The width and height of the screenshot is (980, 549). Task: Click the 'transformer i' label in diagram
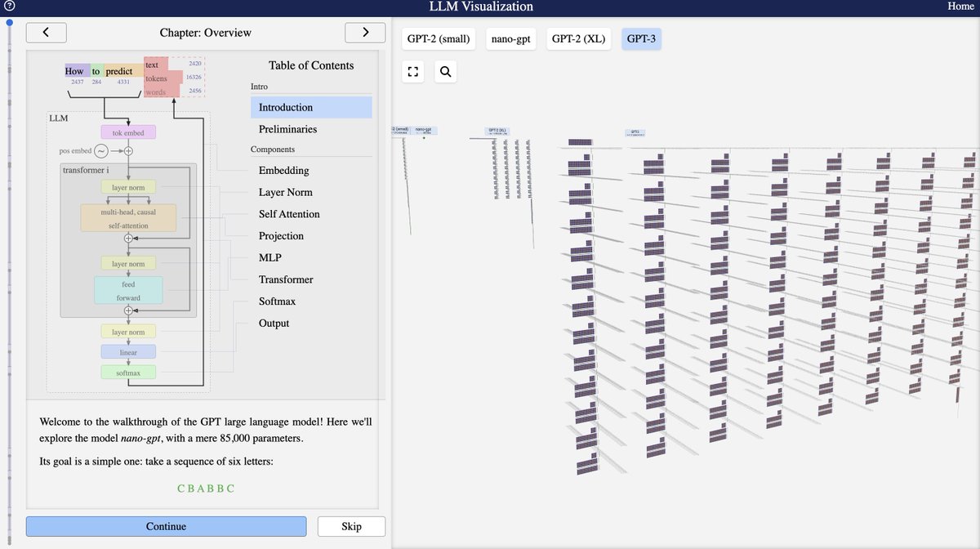coord(86,170)
